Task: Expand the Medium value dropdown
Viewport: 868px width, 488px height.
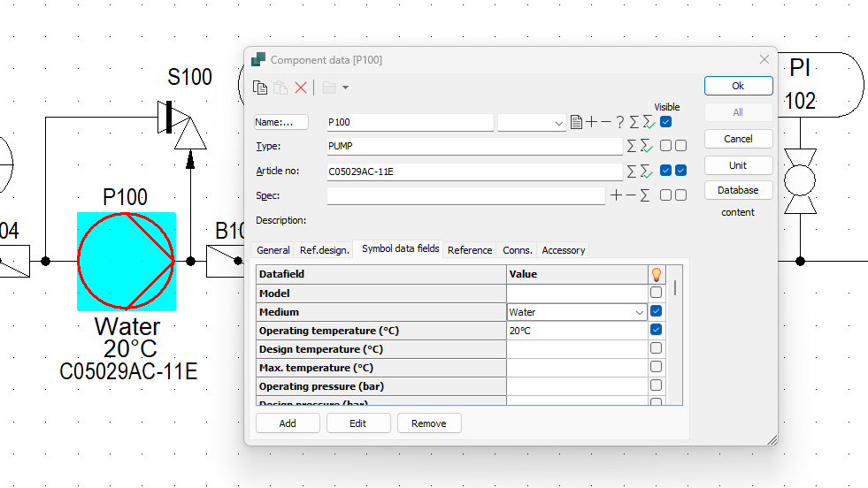Action: coord(640,313)
